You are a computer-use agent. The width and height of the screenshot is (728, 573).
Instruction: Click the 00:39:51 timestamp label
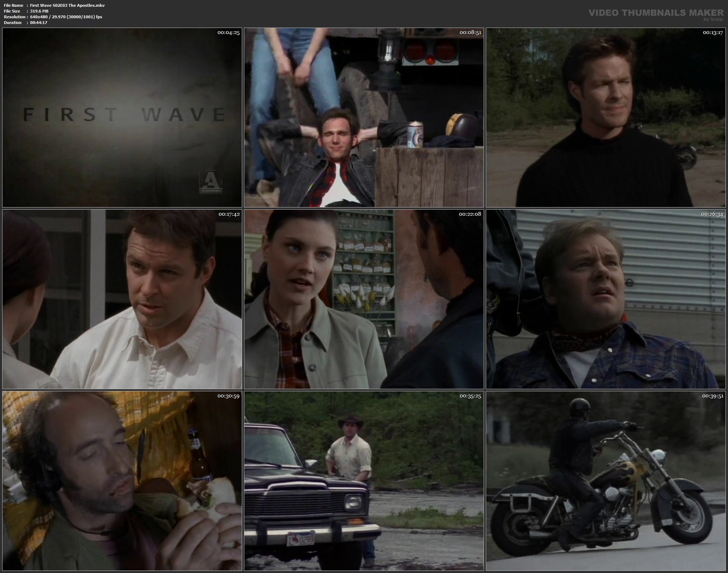pyautogui.click(x=713, y=396)
